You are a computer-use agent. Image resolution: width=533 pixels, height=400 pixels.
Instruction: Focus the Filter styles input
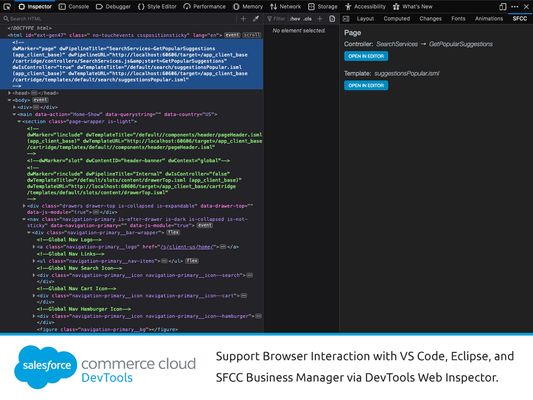tap(276, 19)
